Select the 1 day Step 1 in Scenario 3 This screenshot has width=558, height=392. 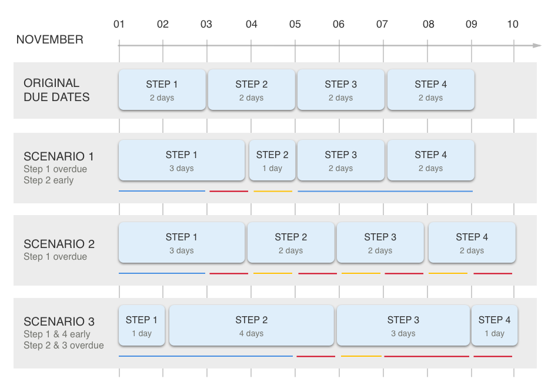point(142,325)
